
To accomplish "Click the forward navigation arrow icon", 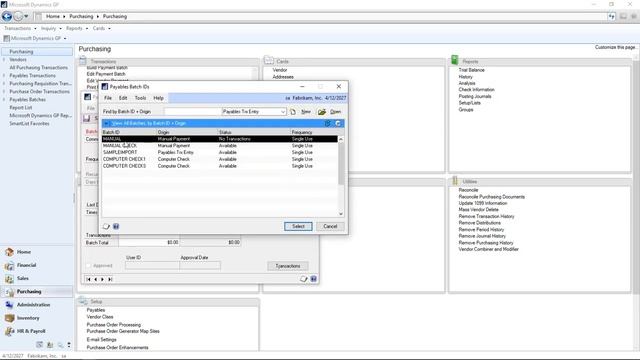I will [18, 16].
